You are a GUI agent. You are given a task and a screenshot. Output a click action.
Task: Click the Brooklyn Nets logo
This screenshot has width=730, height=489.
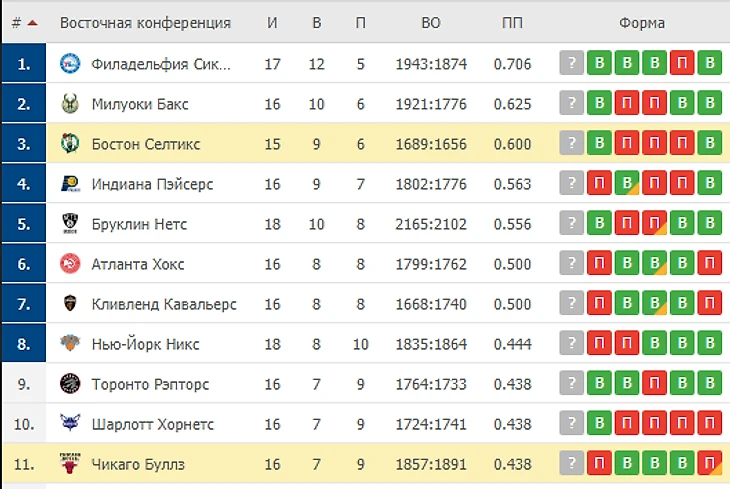tap(70, 224)
